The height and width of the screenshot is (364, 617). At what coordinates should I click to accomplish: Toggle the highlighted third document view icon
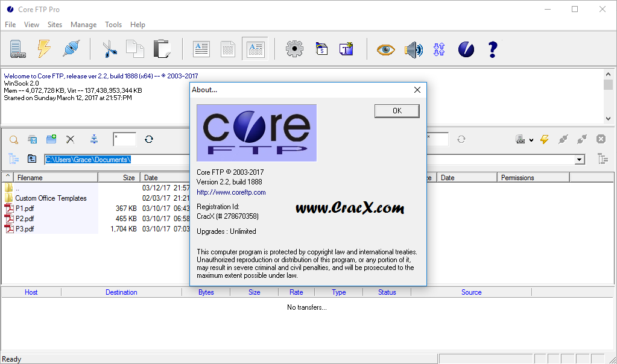tap(255, 49)
